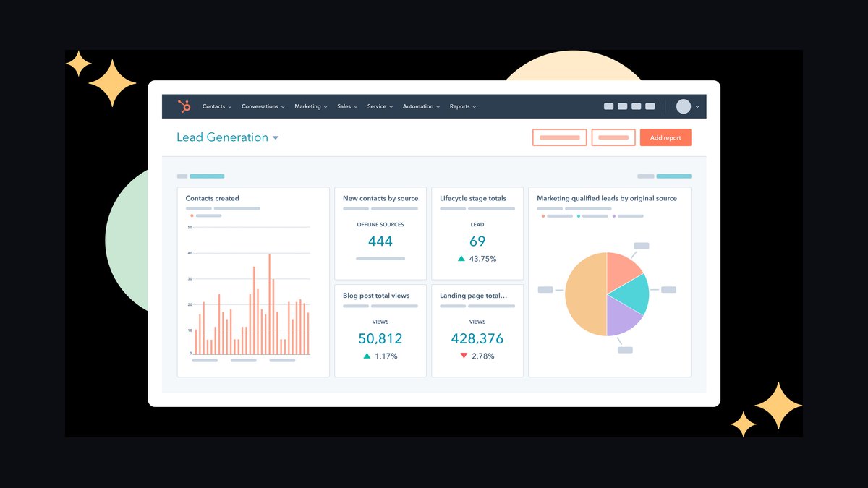Click the LEAD label in Lifecycle stage card

point(477,224)
